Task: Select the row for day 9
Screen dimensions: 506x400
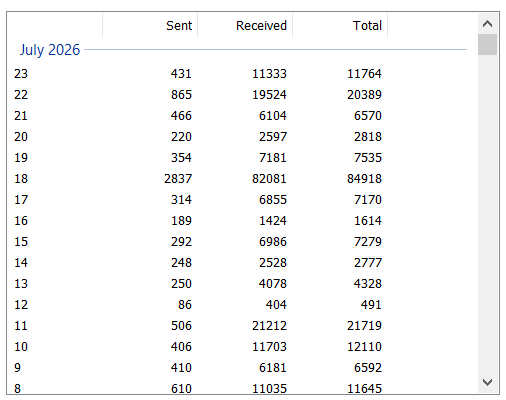Action: tap(242, 367)
